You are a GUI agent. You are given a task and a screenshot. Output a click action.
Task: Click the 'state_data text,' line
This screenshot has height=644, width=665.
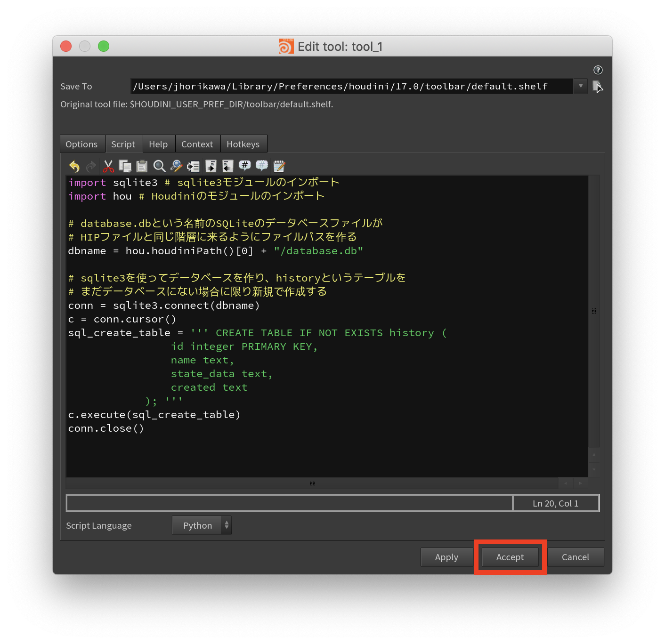point(222,373)
